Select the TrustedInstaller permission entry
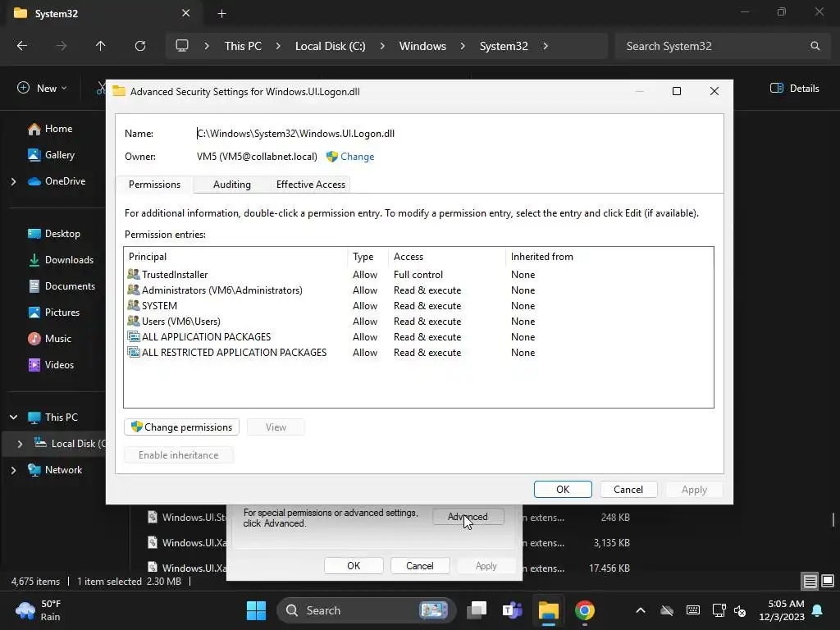 tap(418, 274)
